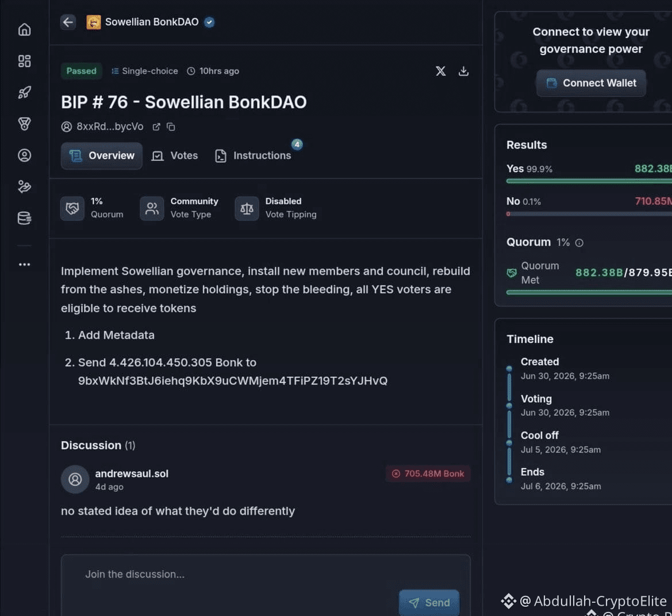Open the Home icon in sidebar
The width and height of the screenshot is (672, 616).
point(24,29)
